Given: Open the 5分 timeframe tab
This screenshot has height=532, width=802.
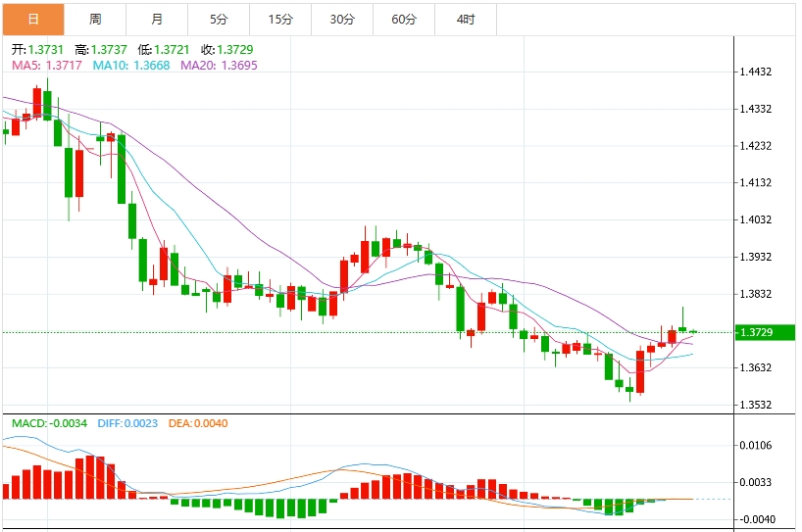Looking at the screenshot, I should pyautogui.click(x=219, y=20).
